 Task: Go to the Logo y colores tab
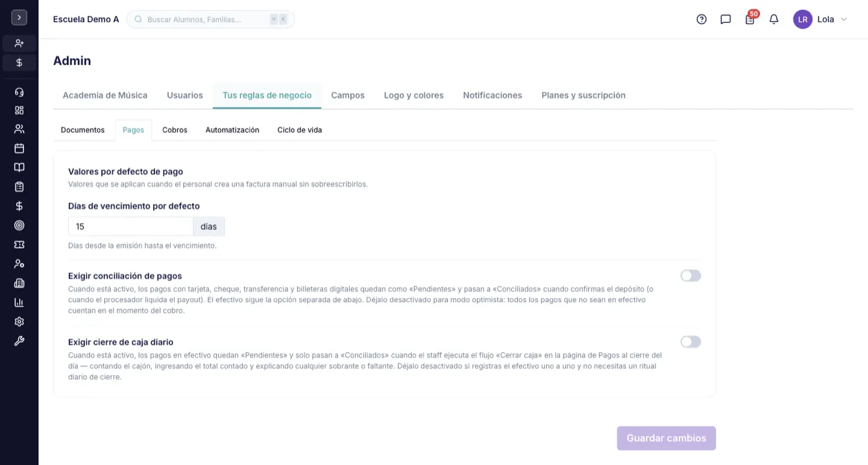(x=414, y=95)
